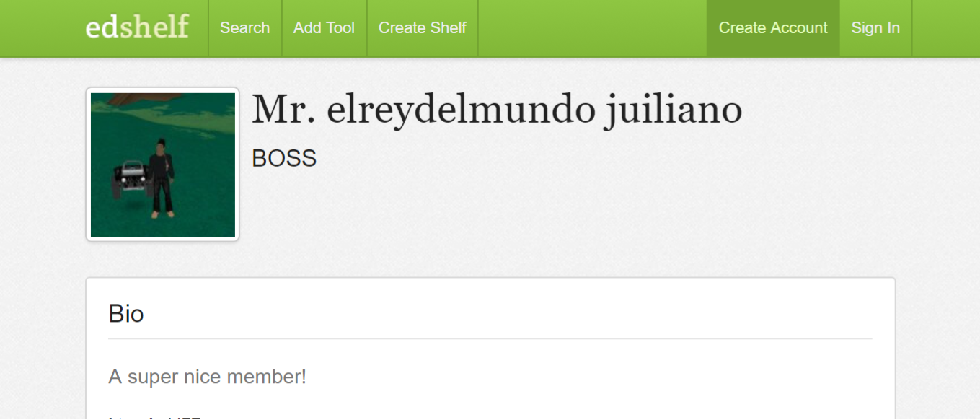Screen dimensions: 980x420
Task: Click the empty area of the green navigation bar
Action: 591,28
